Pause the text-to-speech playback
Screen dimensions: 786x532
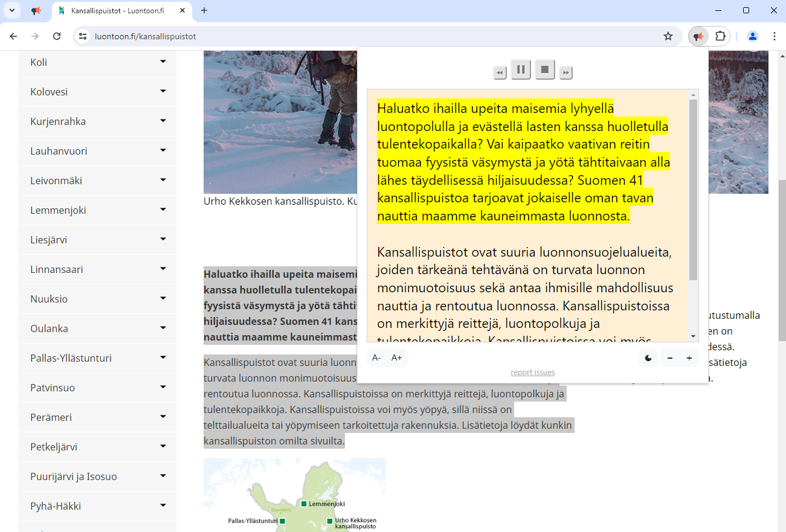520,69
